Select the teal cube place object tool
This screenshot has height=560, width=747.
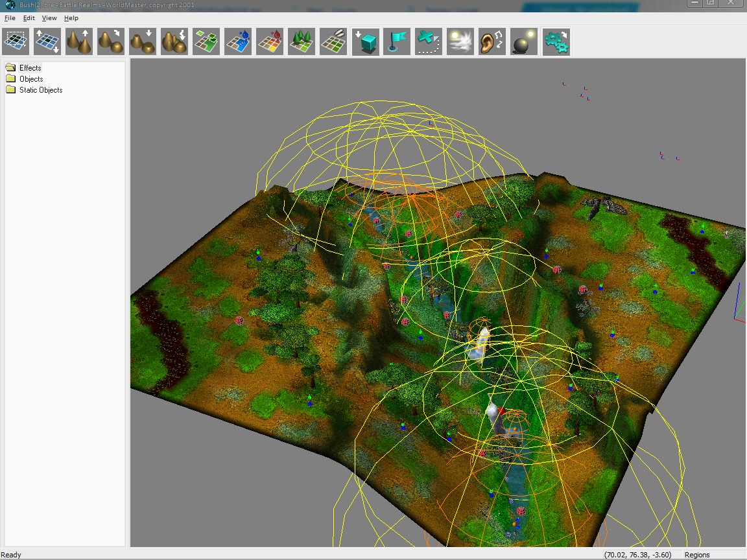pos(366,41)
